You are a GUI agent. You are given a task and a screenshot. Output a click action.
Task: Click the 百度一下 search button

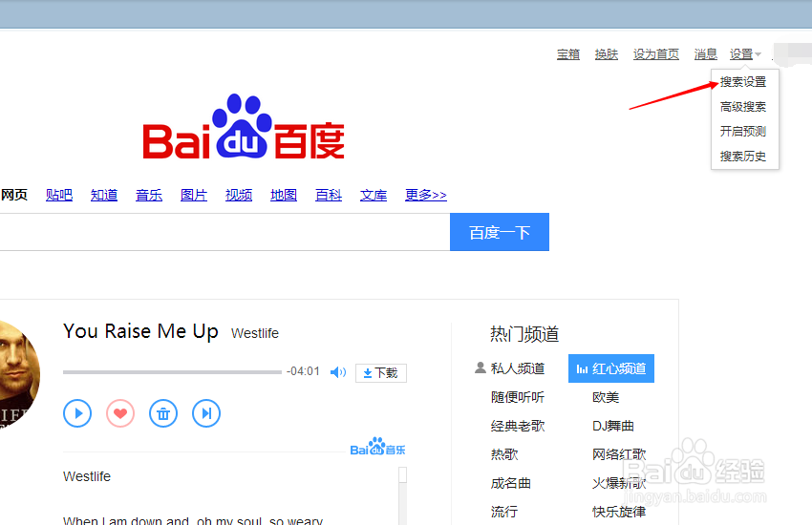click(x=500, y=232)
